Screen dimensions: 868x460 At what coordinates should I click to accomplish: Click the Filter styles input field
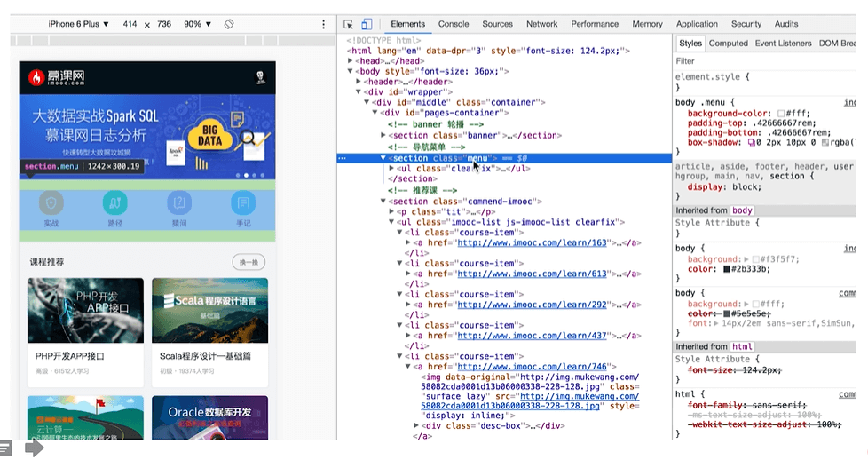point(764,61)
